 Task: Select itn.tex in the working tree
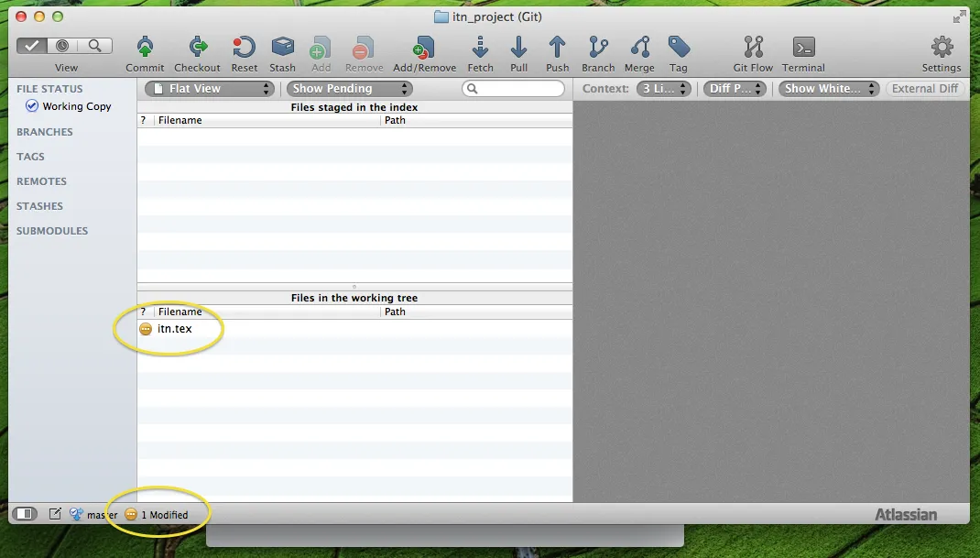pyautogui.click(x=175, y=329)
